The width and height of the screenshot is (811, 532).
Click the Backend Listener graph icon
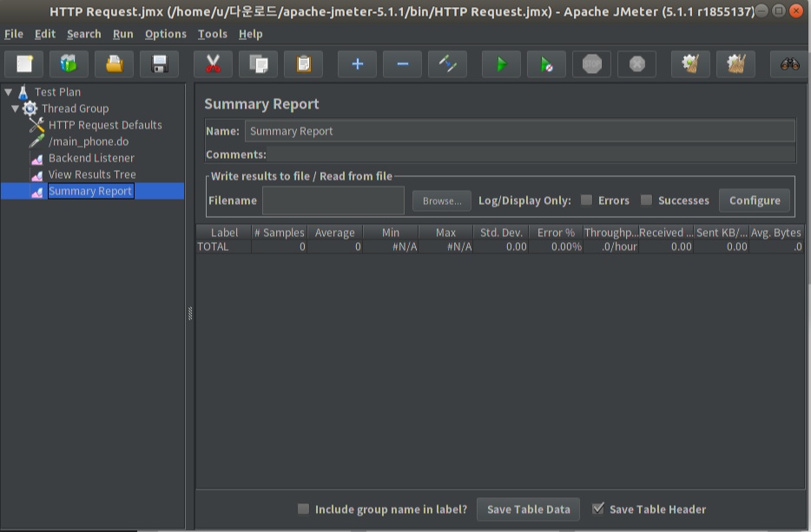[37, 159]
